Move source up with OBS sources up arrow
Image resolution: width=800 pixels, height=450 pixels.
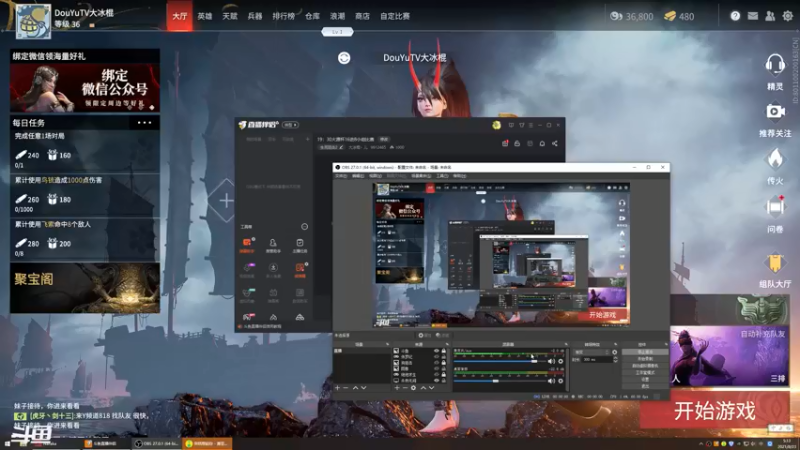(x=423, y=388)
